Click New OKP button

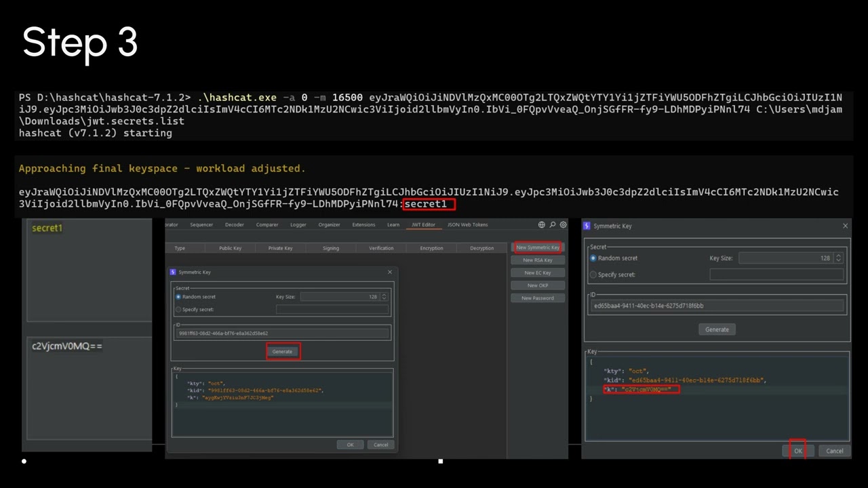click(x=538, y=285)
